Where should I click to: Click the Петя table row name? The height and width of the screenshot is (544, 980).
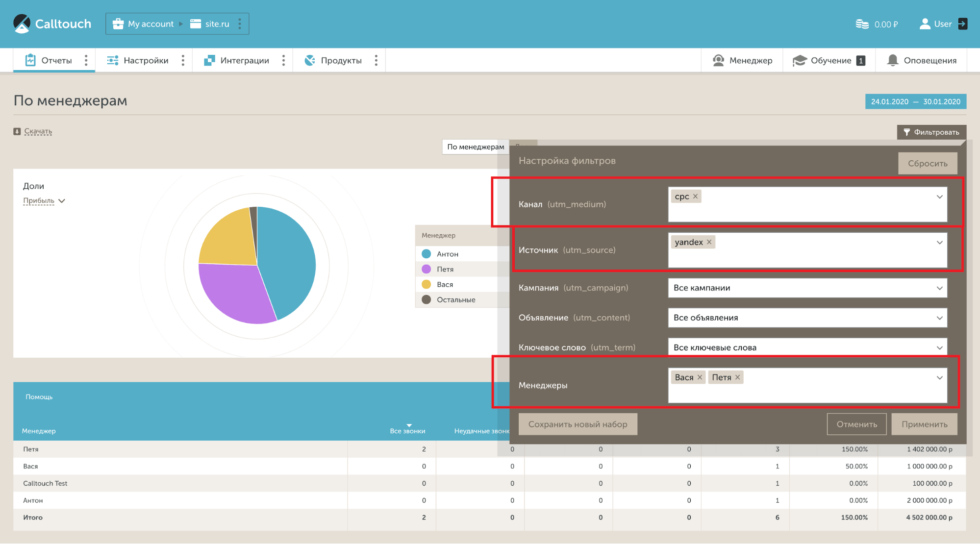point(31,449)
